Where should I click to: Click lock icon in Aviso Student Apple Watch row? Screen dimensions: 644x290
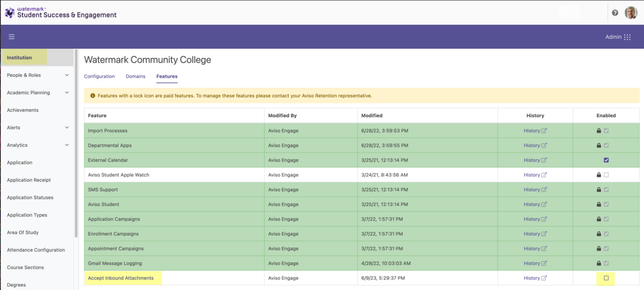tap(599, 175)
